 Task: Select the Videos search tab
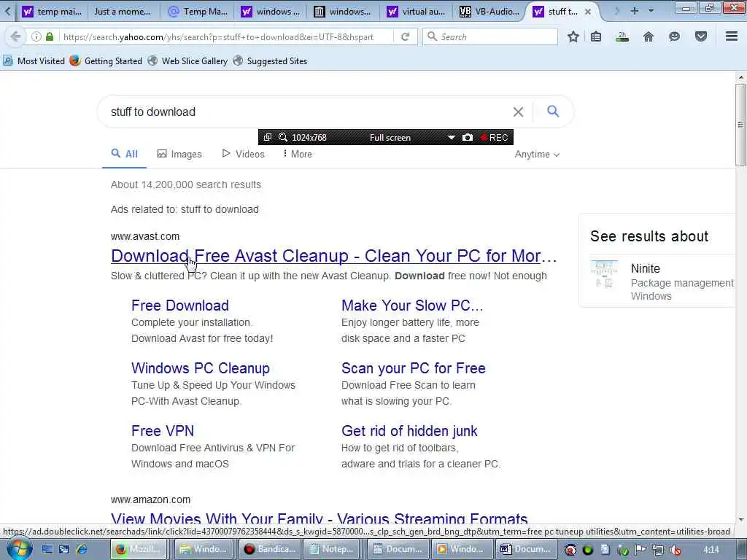(244, 154)
